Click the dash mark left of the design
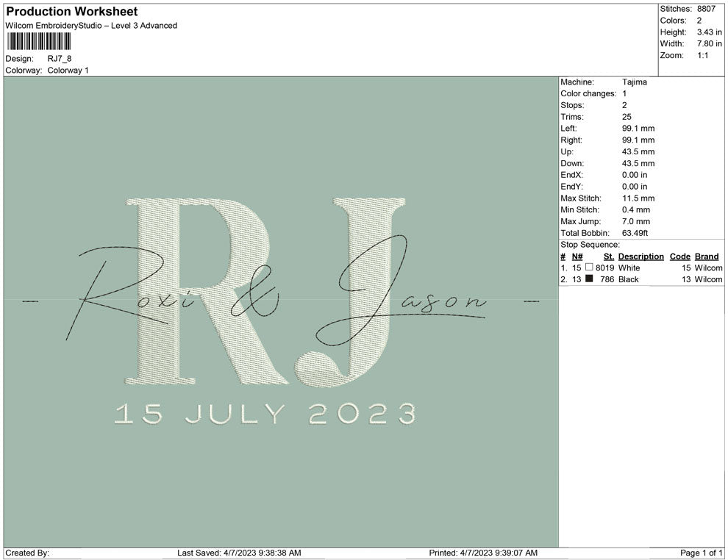The height and width of the screenshot is (560, 728). [32, 301]
